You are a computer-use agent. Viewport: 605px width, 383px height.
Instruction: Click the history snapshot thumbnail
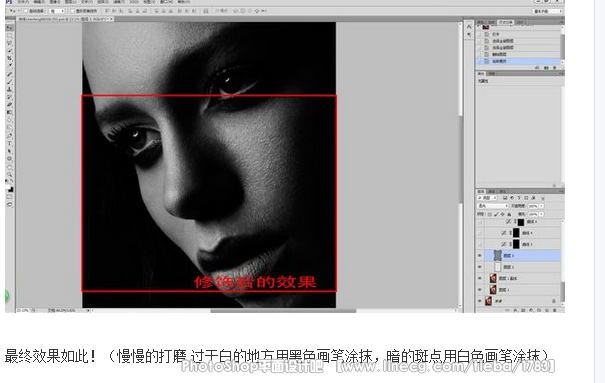click(485, 27)
